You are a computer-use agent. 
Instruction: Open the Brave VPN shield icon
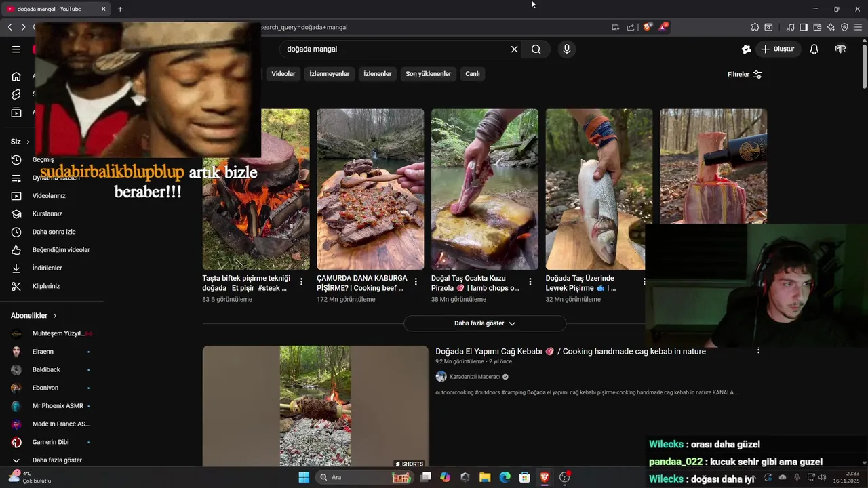tap(844, 27)
